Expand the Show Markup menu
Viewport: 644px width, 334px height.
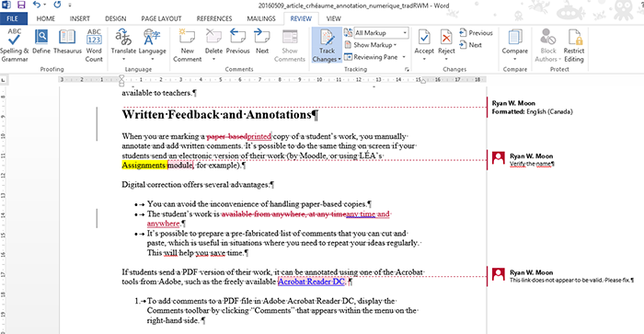(x=371, y=45)
